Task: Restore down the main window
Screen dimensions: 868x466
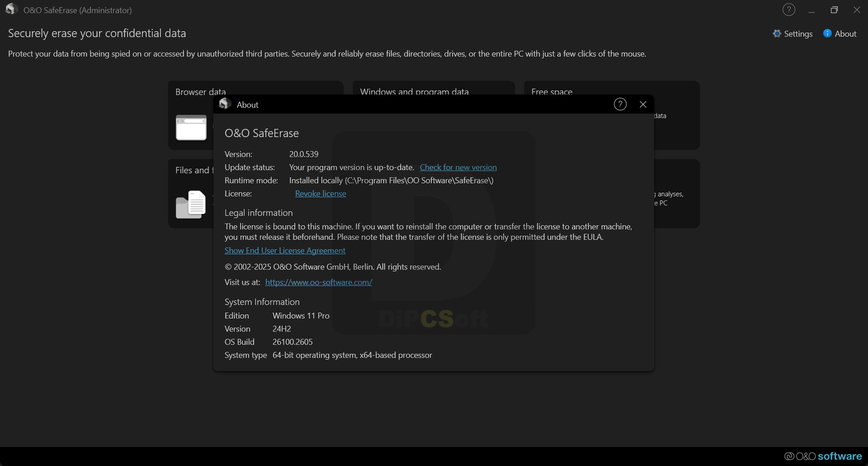Action: point(834,10)
